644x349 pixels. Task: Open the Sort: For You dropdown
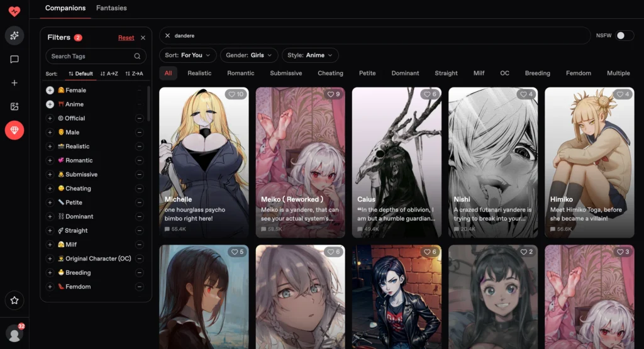point(188,55)
